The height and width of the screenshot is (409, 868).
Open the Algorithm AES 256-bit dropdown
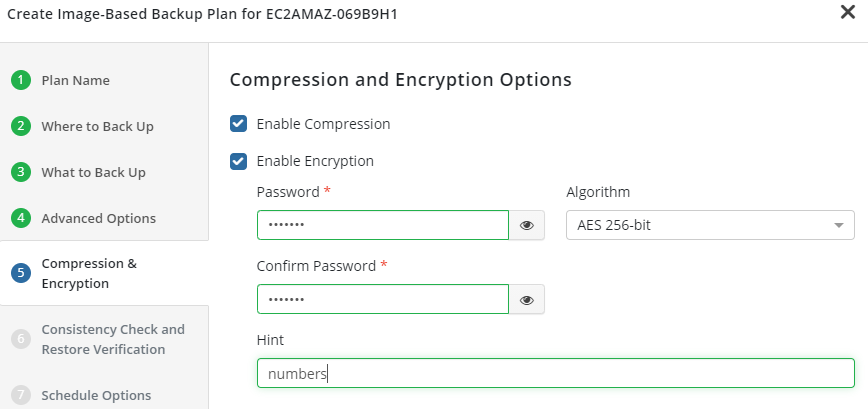700,225
